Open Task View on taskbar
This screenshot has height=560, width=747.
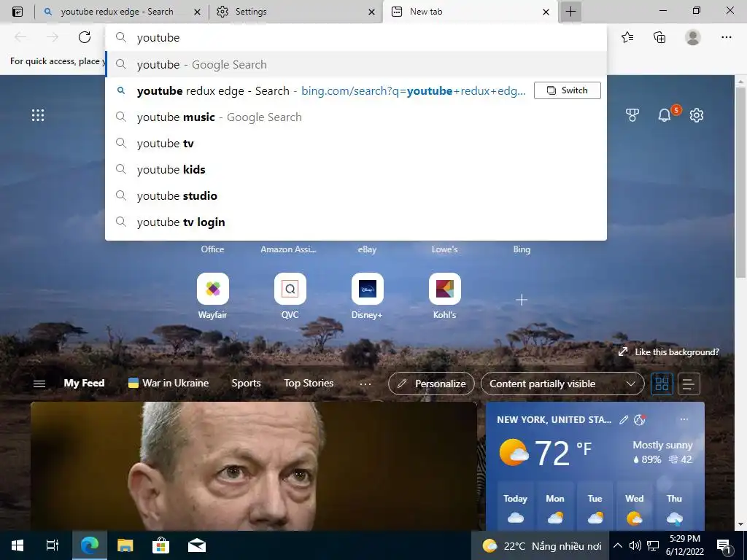point(53,545)
